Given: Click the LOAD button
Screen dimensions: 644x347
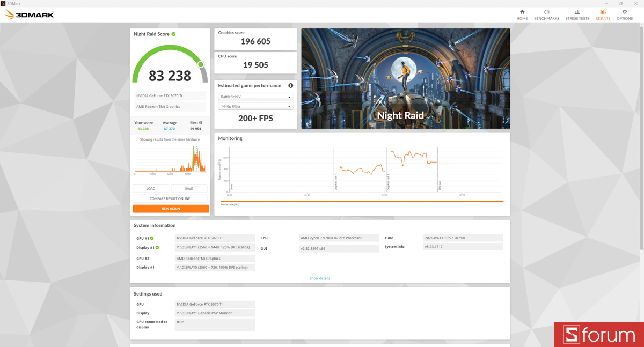Looking at the screenshot, I should [x=151, y=189].
